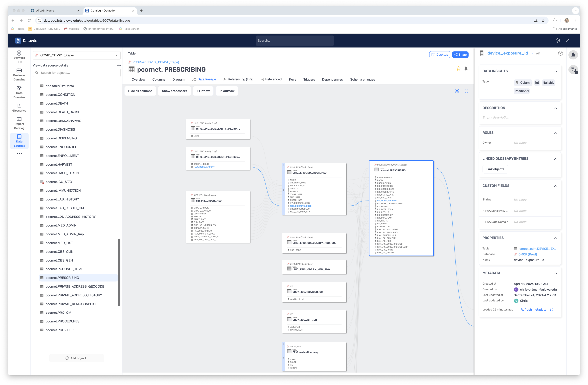
Task: Open PCORnet COVID_CDM61 (Stage) breadcrumb link
Action: (x=156, y=62)
